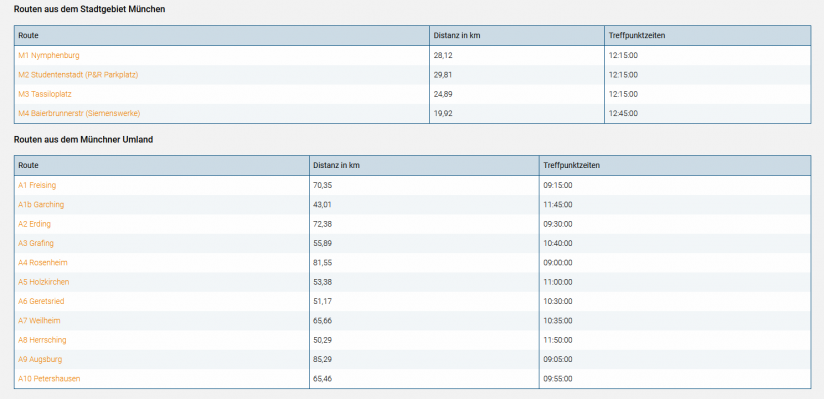Select the meeting time in the M2 Studentenstadt row
The width and height of the screenshot is (824, 399).
point(623,75)
